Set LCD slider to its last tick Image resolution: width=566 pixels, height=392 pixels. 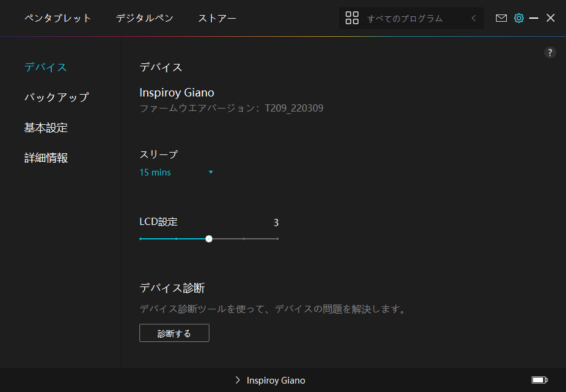(x=278, y=239)
